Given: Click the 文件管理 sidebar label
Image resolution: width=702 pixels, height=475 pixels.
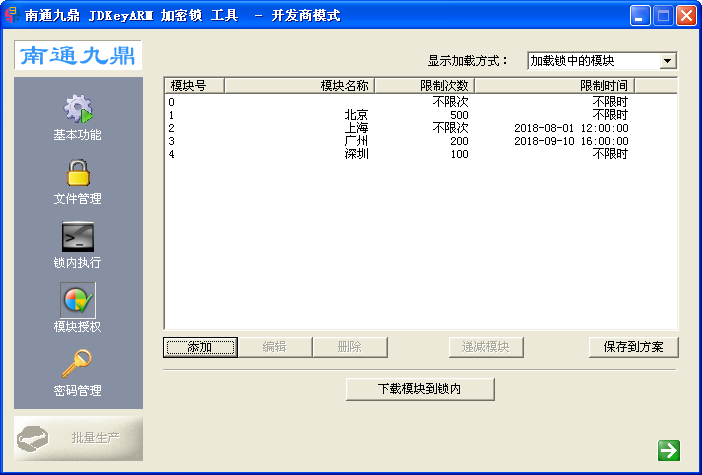Looking at the screenshot, I should pos(77,199).
